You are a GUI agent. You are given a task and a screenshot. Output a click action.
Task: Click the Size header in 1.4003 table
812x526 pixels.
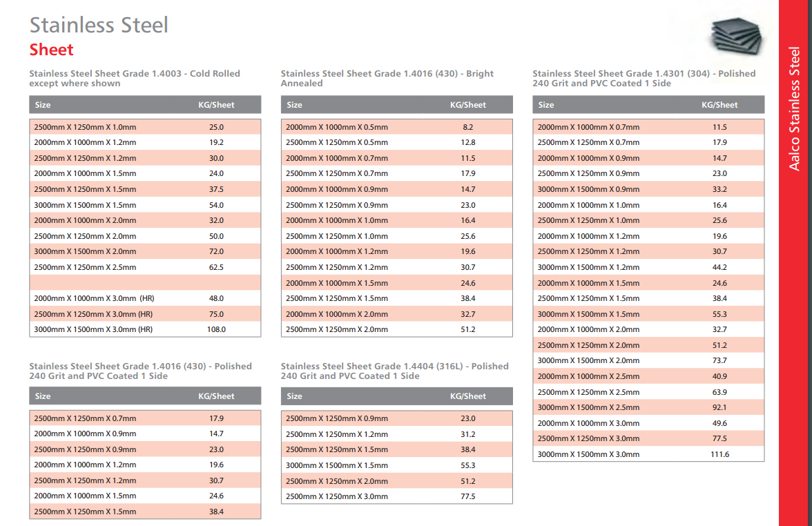pos(43,105)
